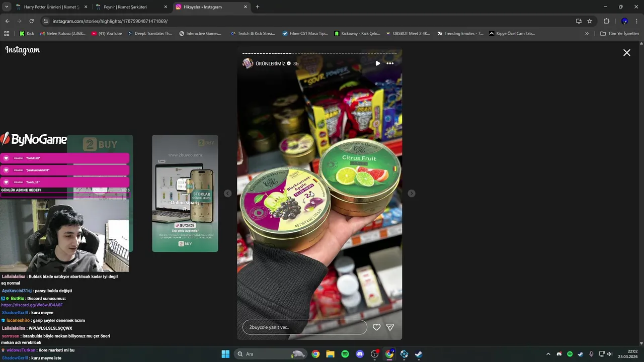Open Discord from taskbar

coord(360,354)
